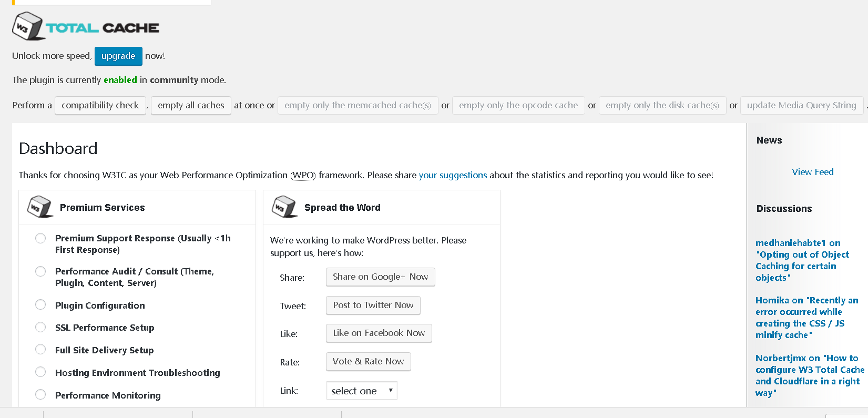Click Like on Facebook Now button
The width and height of the screenshot is (868, 418).
[x=379, y=333]
